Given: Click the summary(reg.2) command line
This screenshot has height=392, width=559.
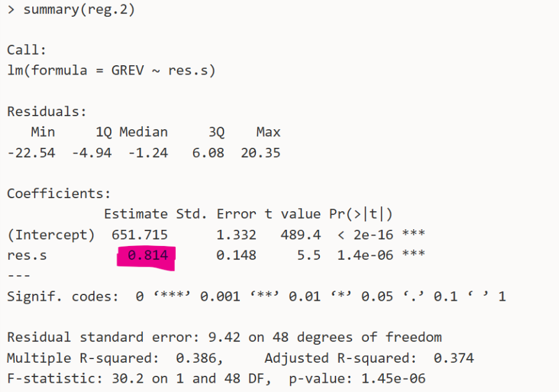Looking at the screenshot, I should 71,11.
